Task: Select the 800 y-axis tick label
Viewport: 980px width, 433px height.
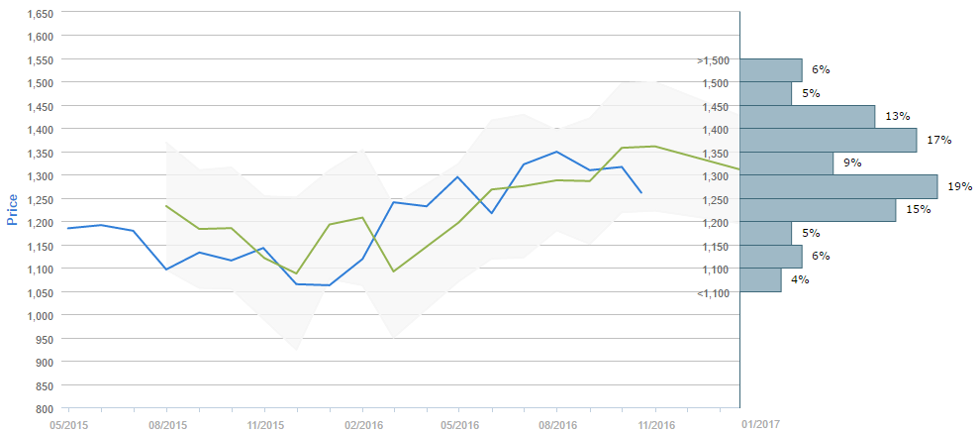Action: [45, 408]
